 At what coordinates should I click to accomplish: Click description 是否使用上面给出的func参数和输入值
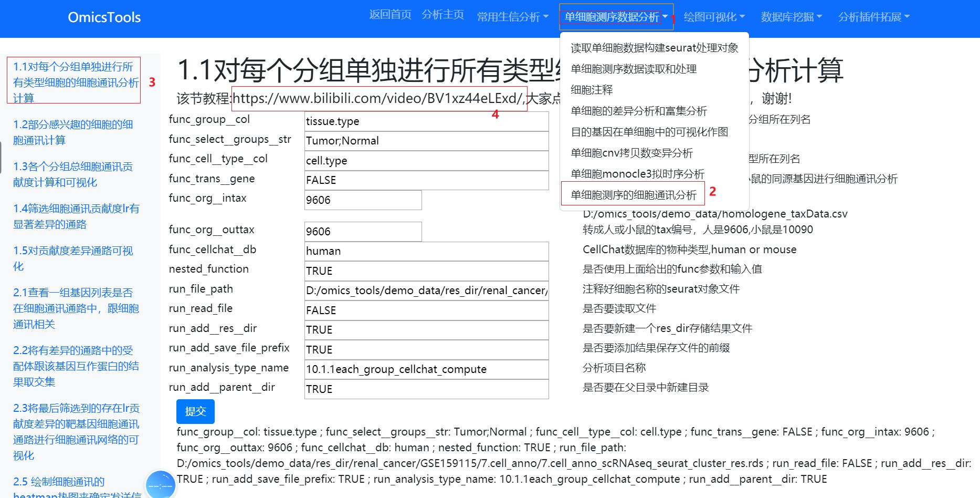(x=672, y=269)
